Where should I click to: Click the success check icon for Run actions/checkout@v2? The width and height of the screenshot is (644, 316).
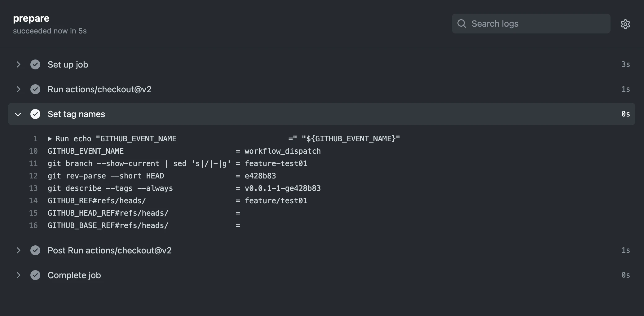[35, 89]
